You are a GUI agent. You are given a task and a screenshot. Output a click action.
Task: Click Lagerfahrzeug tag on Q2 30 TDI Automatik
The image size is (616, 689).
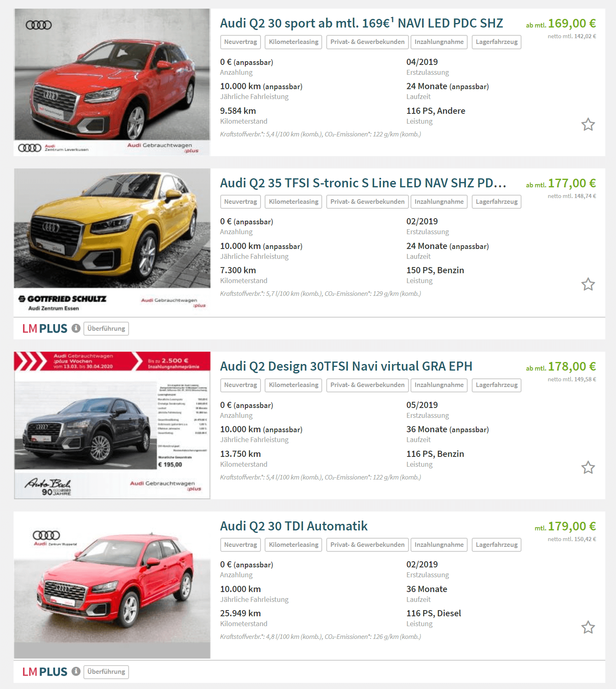[496, 545]
